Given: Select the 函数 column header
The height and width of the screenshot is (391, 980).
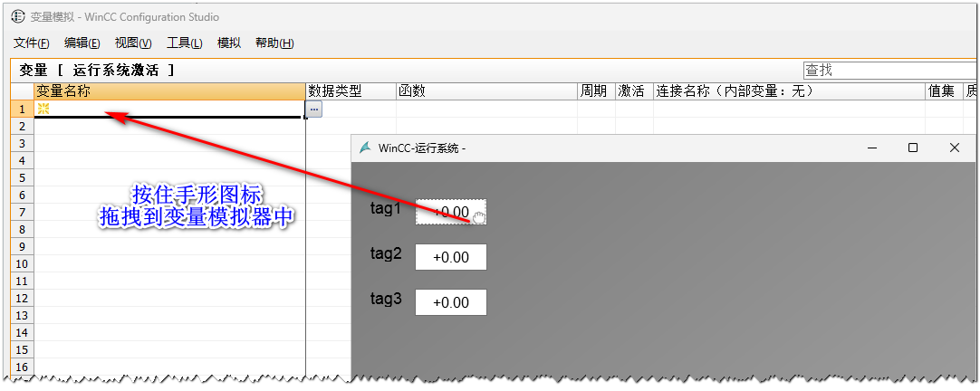Looking at the screenshot, I should click(x=486, y=91).
